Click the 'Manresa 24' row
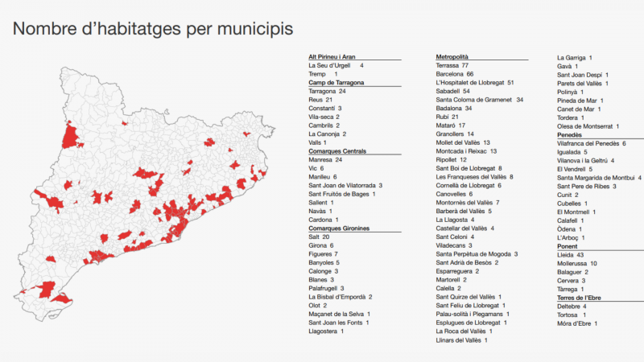 tap(325, 159)
